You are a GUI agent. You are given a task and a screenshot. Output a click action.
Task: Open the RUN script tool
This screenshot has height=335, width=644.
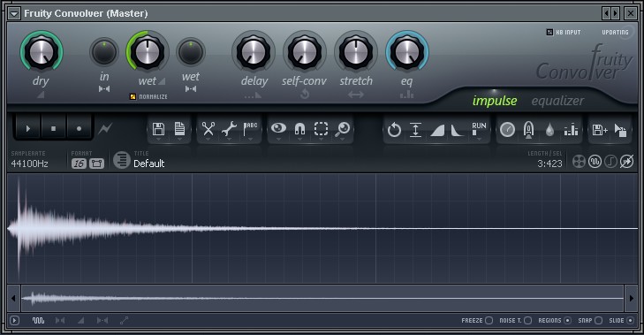click(479, 129)
